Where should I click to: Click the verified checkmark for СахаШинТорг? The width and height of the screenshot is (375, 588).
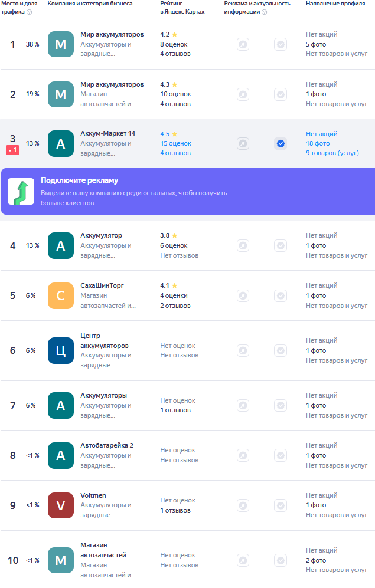pos(281,295)
